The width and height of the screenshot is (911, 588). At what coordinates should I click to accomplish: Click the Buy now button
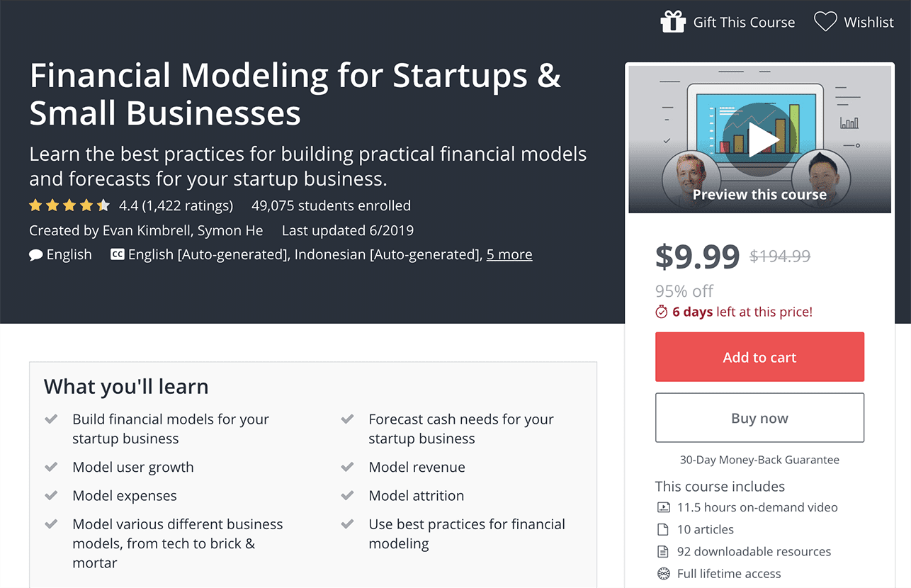click(760, 418)
